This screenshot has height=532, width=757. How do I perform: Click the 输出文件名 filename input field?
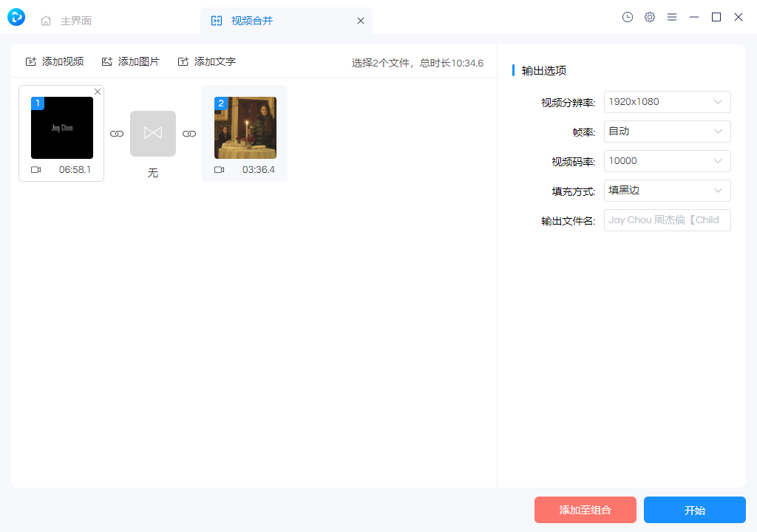point(667,219)
